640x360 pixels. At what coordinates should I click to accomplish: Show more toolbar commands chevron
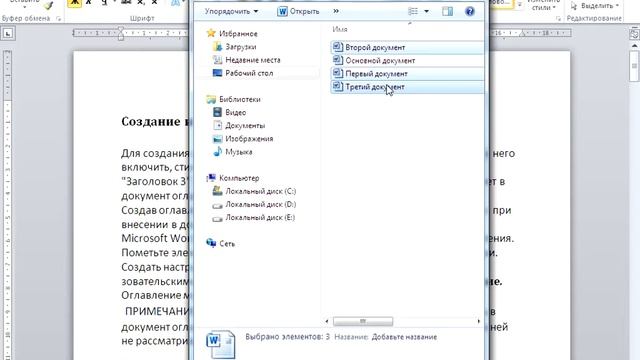pyautogui.click(x=336, y=11)
